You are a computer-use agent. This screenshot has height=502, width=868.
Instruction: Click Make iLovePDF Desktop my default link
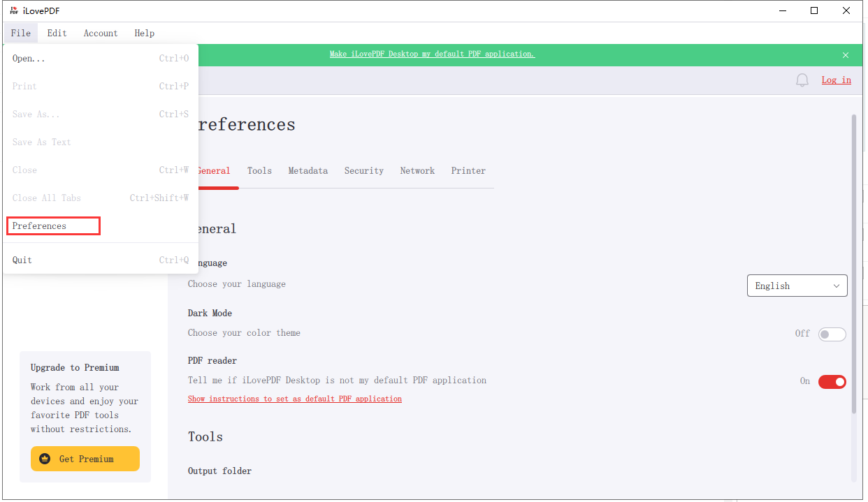point(432,54)
